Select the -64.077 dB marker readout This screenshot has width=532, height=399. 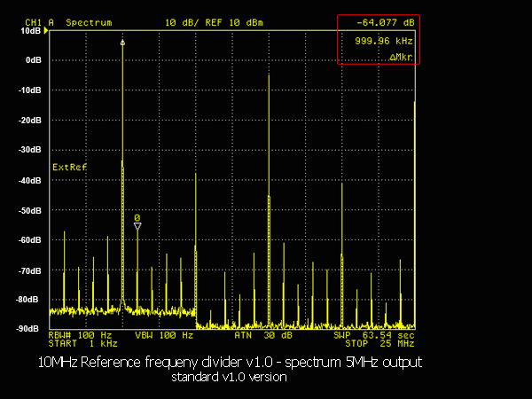pyautogui.click(x=386, y=23)
